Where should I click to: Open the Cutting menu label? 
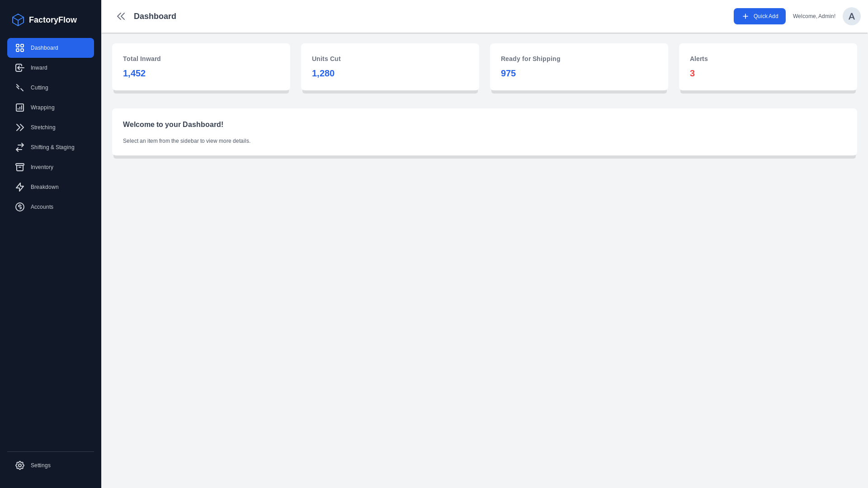click(39, 88)
